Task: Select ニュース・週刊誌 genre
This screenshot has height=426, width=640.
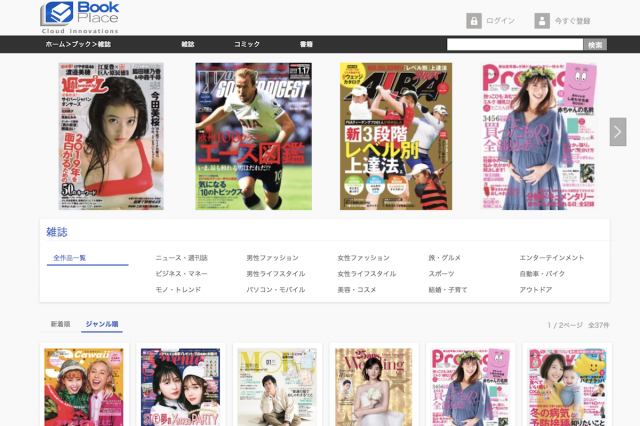Action: point(181,258)
